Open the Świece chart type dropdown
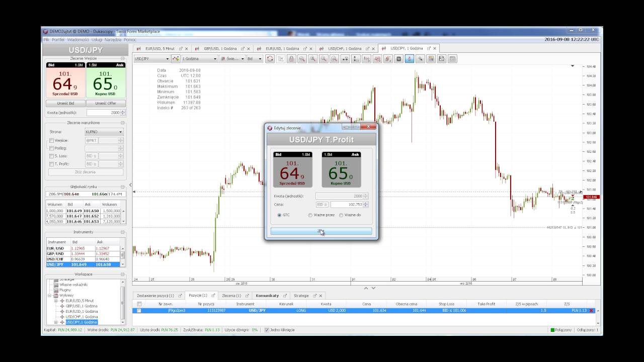Screen dimensions: 644x362 (232, 59)
